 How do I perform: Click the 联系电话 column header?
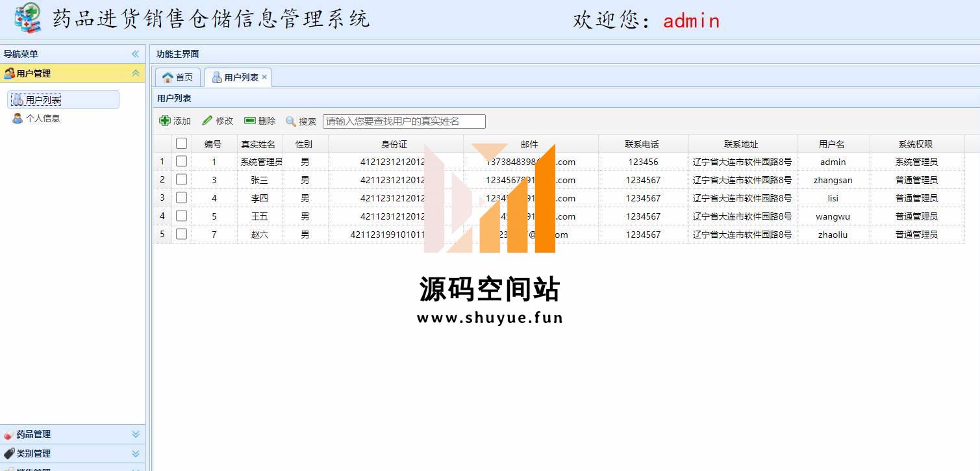point(643,144)
